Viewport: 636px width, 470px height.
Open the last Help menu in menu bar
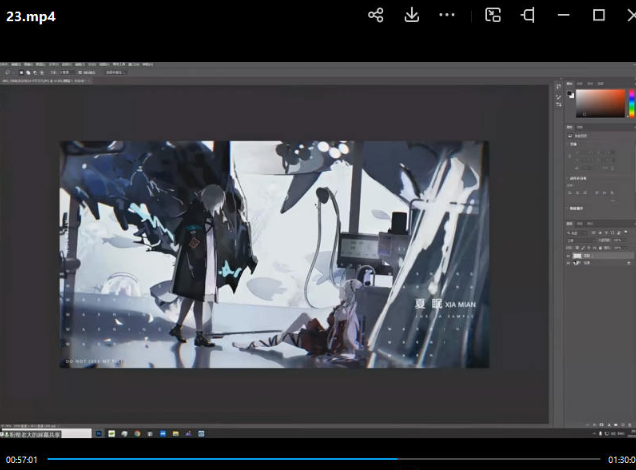[x=147, y=65]
